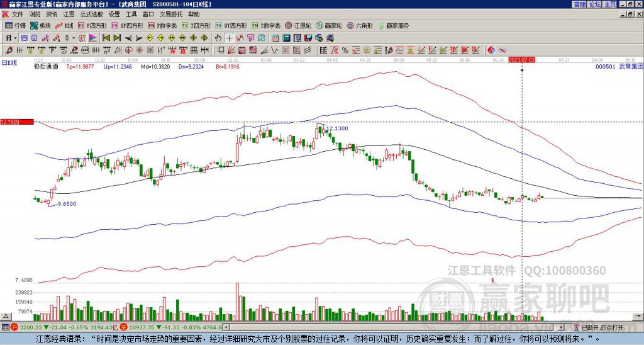
Task: Open the 浏览 menu
Action: 35,14
